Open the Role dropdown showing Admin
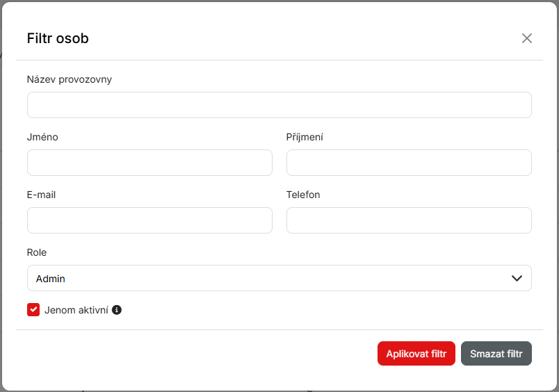Viewport: 559px width, 392px height. click(x=279, y=278)
